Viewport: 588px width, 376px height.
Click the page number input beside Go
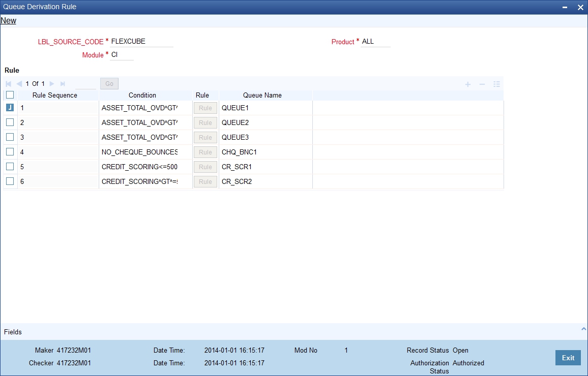(x=85, y=84)
